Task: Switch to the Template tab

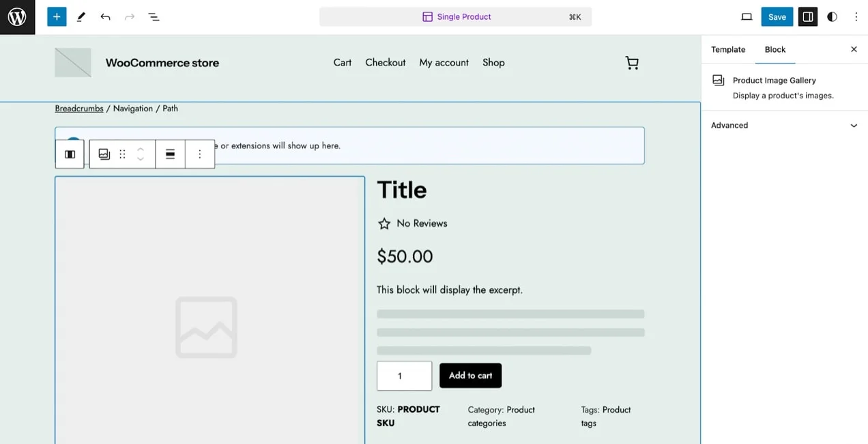Action: [727, 49]
